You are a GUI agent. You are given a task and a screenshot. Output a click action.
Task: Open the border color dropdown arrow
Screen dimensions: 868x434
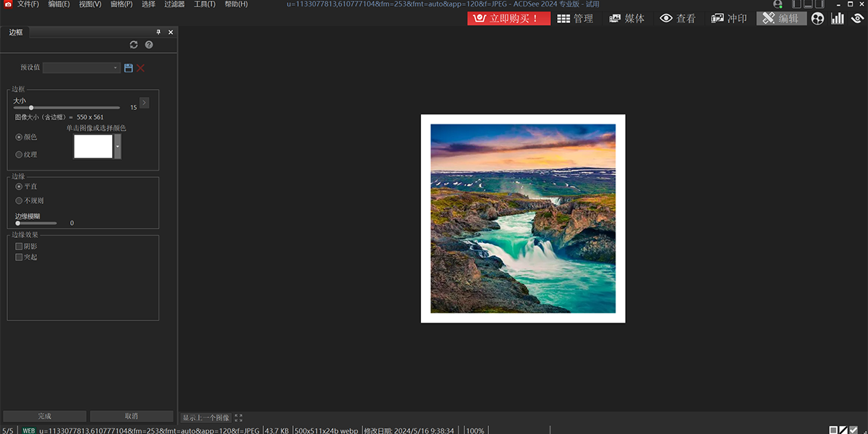(118, 146)
